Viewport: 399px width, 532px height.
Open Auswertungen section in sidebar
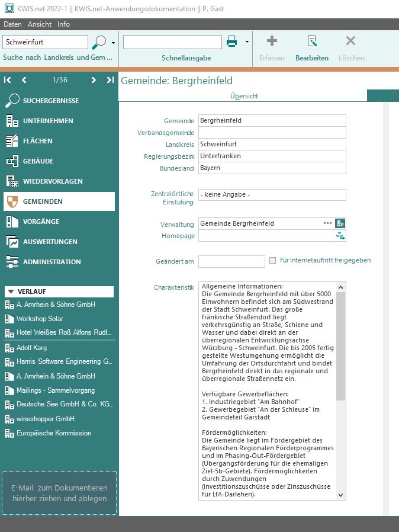(x=59, y=242)
